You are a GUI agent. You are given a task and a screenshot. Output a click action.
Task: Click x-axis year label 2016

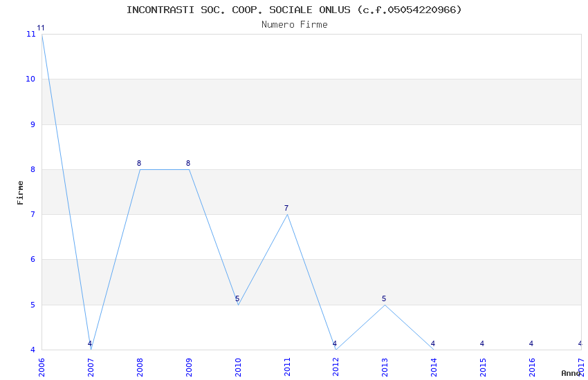tap(532, 367)
